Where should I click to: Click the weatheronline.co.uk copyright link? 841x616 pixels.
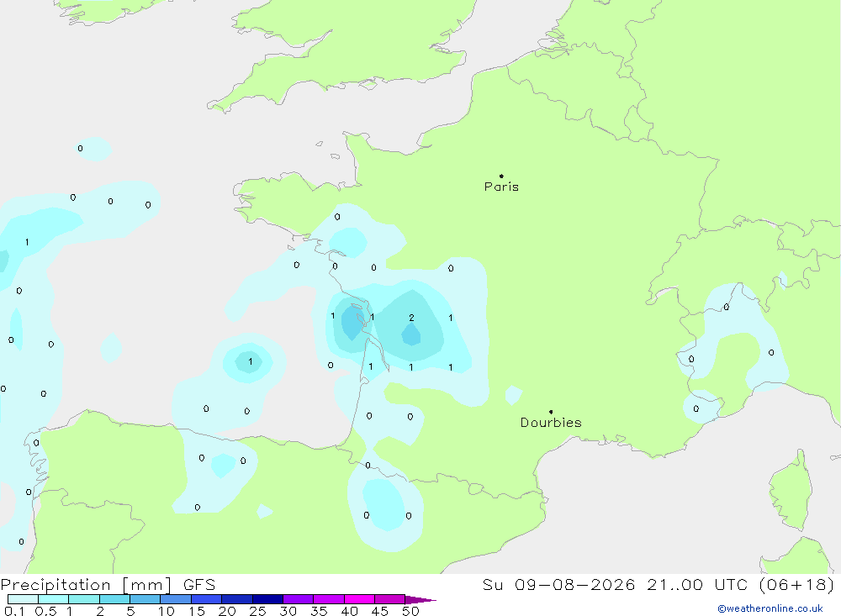[x=770, y=608]
